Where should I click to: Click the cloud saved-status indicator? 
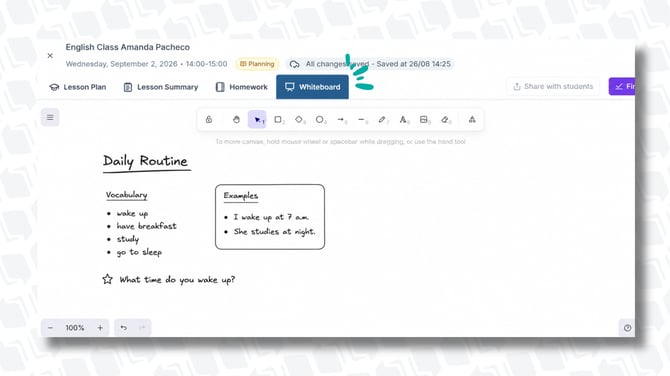click(x=370, y=64)
